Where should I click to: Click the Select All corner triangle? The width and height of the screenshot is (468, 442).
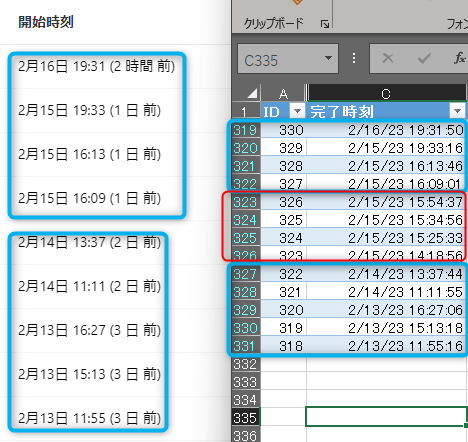click(252, 93)
